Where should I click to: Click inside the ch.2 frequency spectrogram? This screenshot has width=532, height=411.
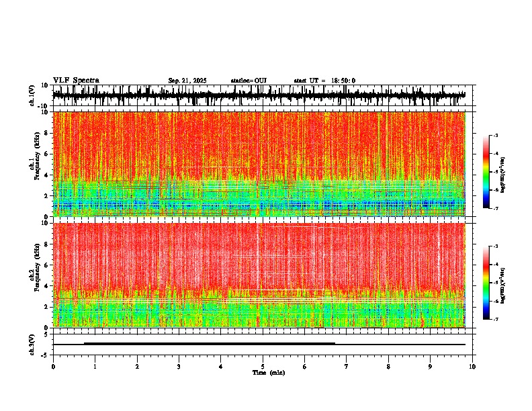point(259,275)
